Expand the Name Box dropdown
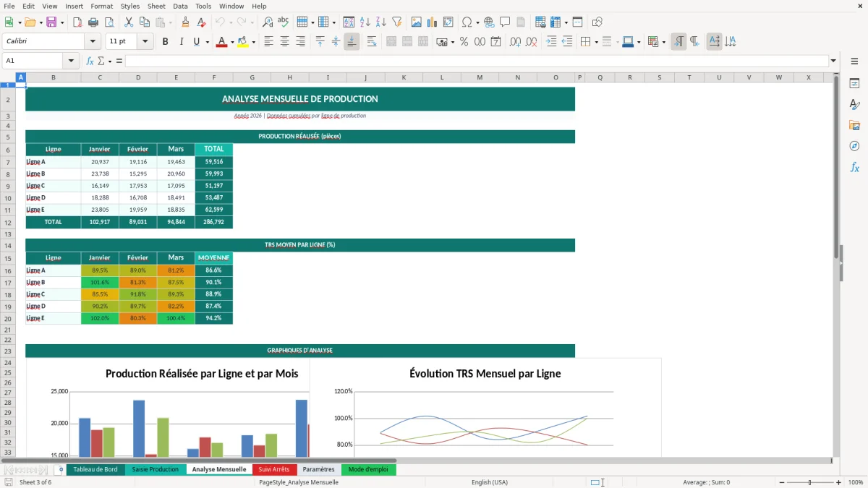The height and width of the screenshot is (488, 868). (71, 61)
